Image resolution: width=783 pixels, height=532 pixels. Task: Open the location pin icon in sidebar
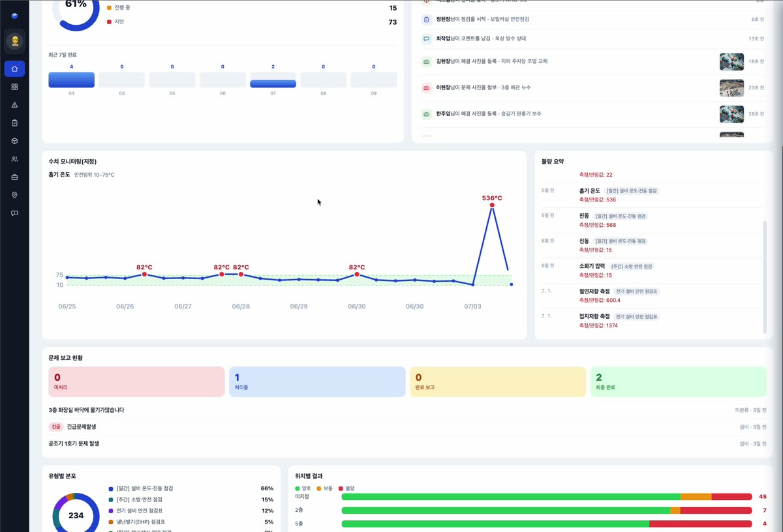(x=14, y=195)
